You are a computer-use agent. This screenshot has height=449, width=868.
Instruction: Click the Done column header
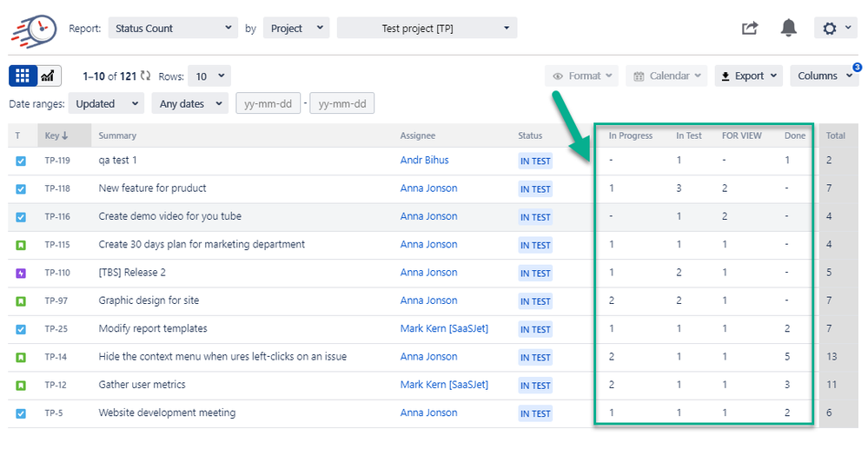point(795,135)
